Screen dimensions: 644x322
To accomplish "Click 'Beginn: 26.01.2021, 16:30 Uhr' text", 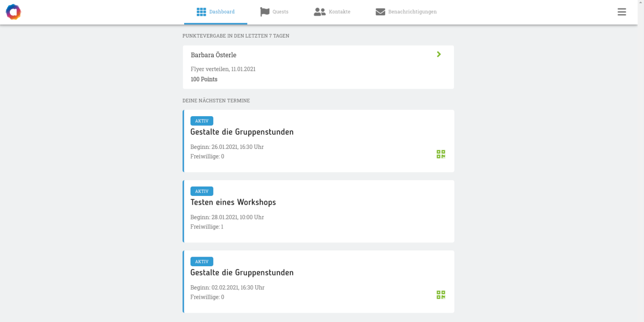I will (227, 147).
